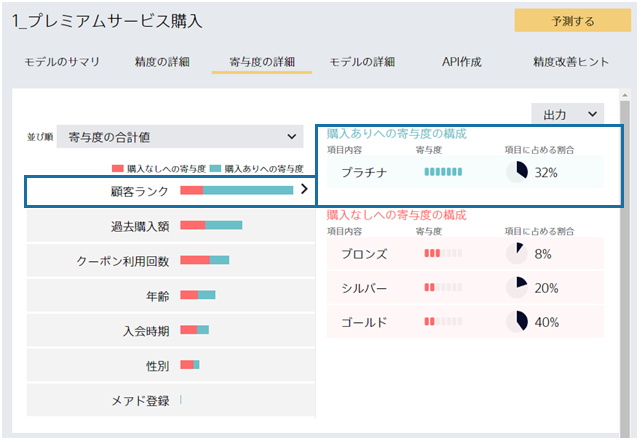Image resolution: width=639 pixels, height=440 pixels.
Task: Click the 購入なしへの寄与度の構成 heading
Action: tap(397, 215)
